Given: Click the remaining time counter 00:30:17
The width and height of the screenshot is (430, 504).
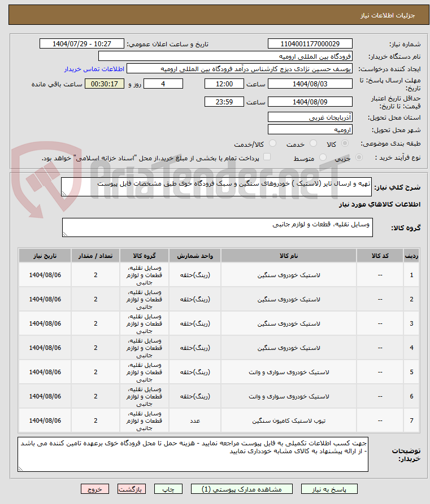Looking at the screenshot, I should (x=105, y=84).
